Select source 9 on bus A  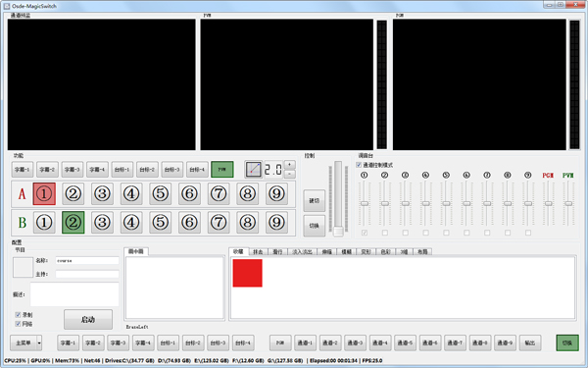(276, 193)
